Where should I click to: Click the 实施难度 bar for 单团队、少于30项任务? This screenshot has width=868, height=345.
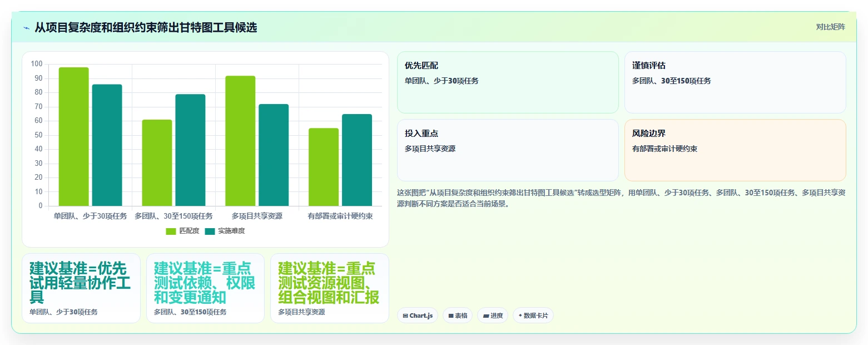coord(107,145)
